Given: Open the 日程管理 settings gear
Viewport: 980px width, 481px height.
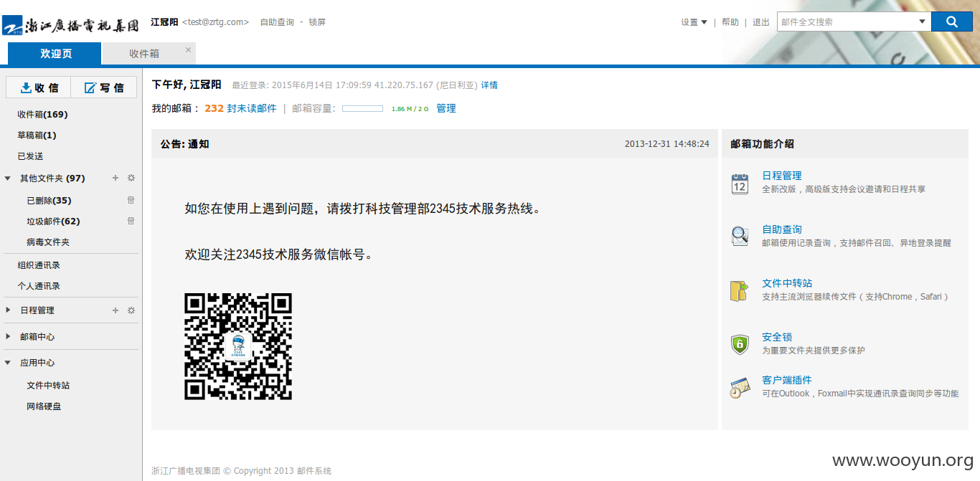Looking at the screenshot, I should coord(131,310).
